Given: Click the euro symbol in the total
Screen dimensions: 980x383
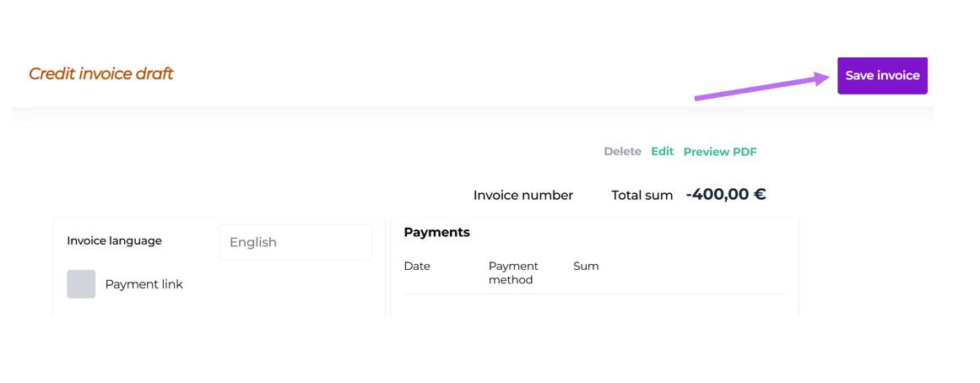Looking at the screenshot, I should click(x=759, y=195).
